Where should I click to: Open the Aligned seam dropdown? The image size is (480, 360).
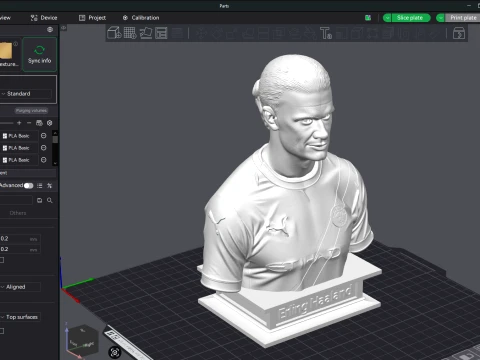coord(20,287)
